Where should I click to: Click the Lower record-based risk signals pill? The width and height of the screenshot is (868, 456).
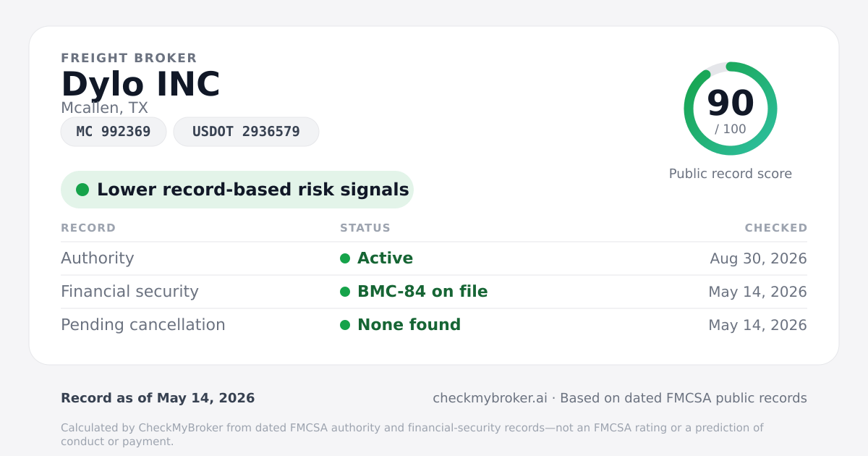tap(237, 190)
